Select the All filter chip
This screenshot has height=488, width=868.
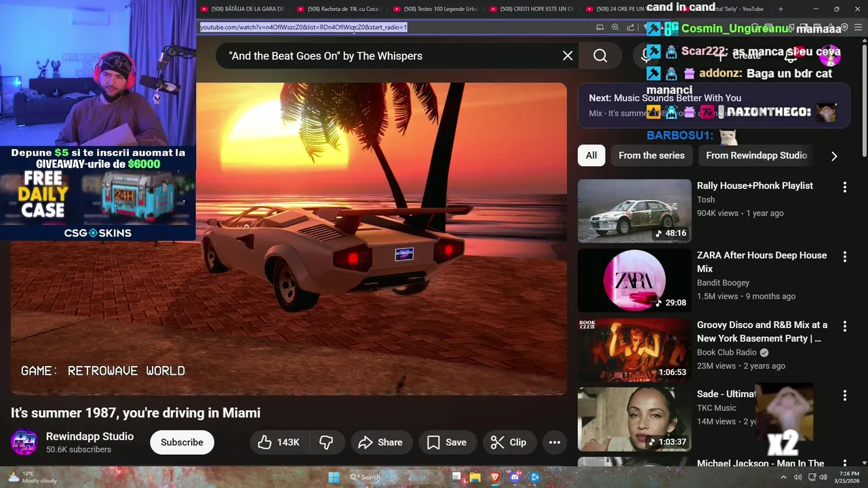click(591, 155)
